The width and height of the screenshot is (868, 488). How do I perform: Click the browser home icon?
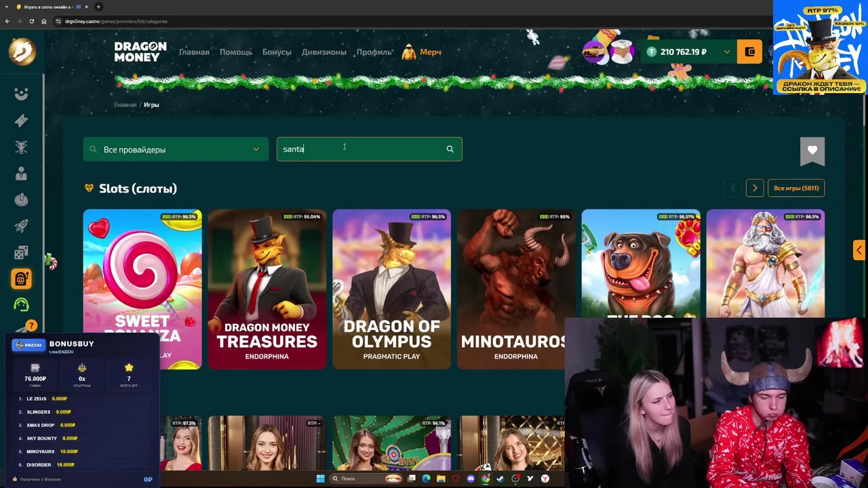[x=43, y=21]
